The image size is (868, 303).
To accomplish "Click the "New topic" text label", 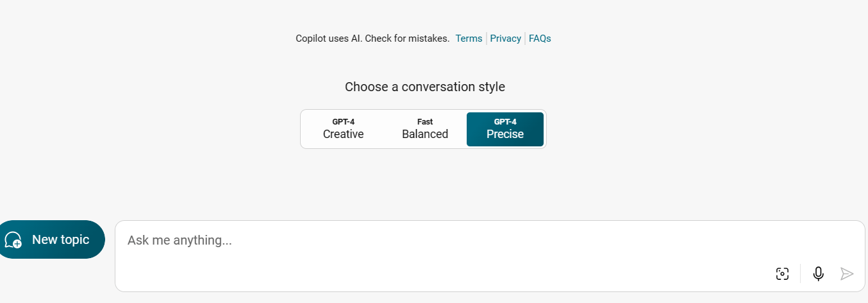I will 60,239.
